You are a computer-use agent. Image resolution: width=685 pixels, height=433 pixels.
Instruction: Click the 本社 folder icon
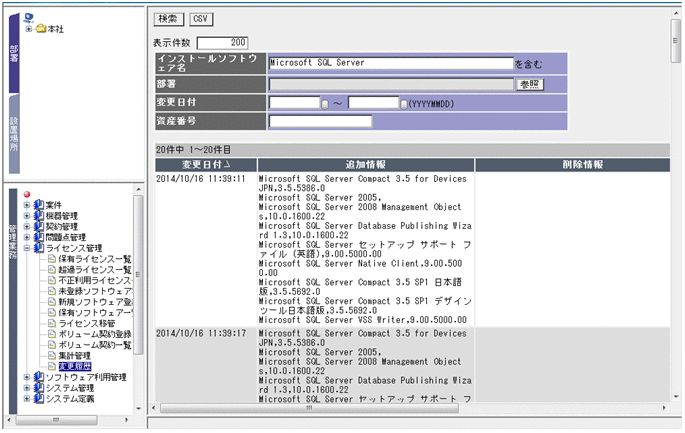(41, 28)
